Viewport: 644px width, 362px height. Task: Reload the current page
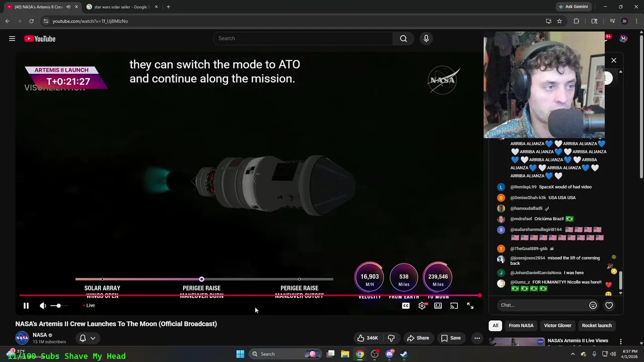(31, 21)
